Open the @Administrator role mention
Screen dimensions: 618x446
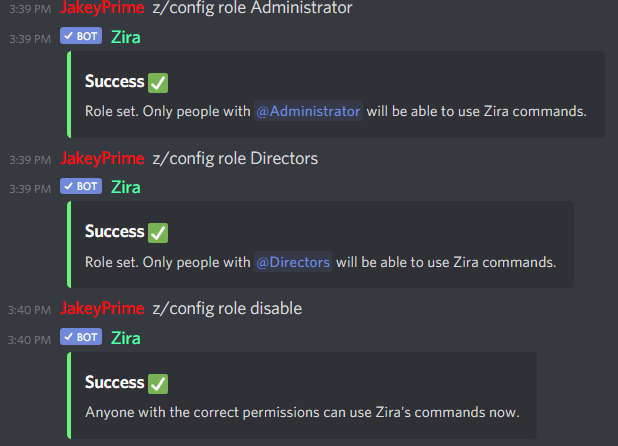click(x=308, y=111)
